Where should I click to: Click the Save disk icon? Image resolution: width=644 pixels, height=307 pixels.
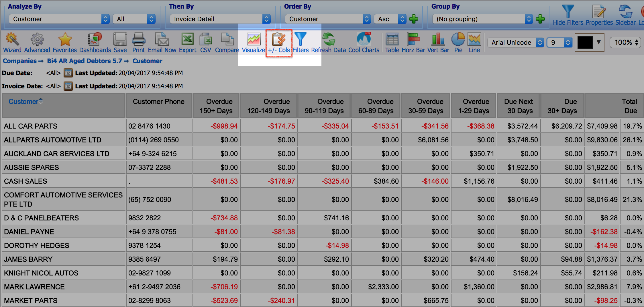[x=120, y=43]
